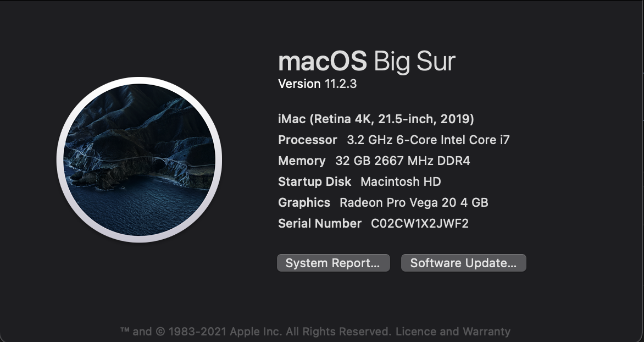Click the Graphics label
This screenshot has width=644, height=342.
point(304,202)
